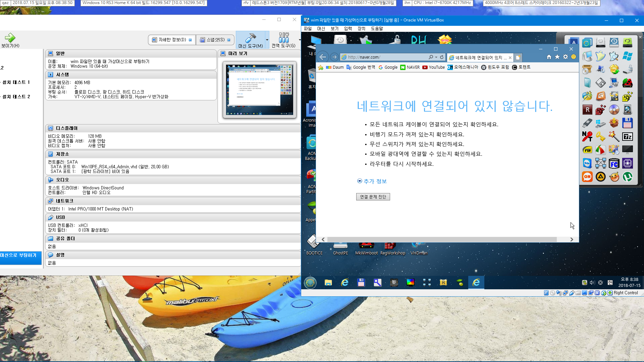Viewport: 644px width, 362px height.
Task: Launch the AIMP triangle player icon
Action: click(x=600, y=177)
